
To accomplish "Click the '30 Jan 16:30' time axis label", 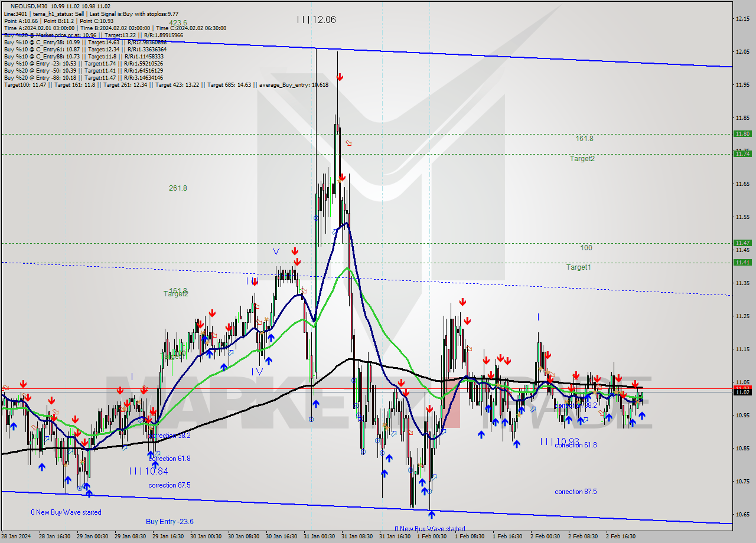I will coord(281,537).
